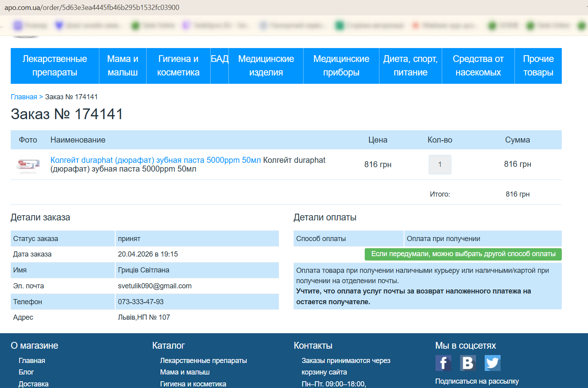Click the Сумма column header
588x388 pixels.
[x=518, y=140]
